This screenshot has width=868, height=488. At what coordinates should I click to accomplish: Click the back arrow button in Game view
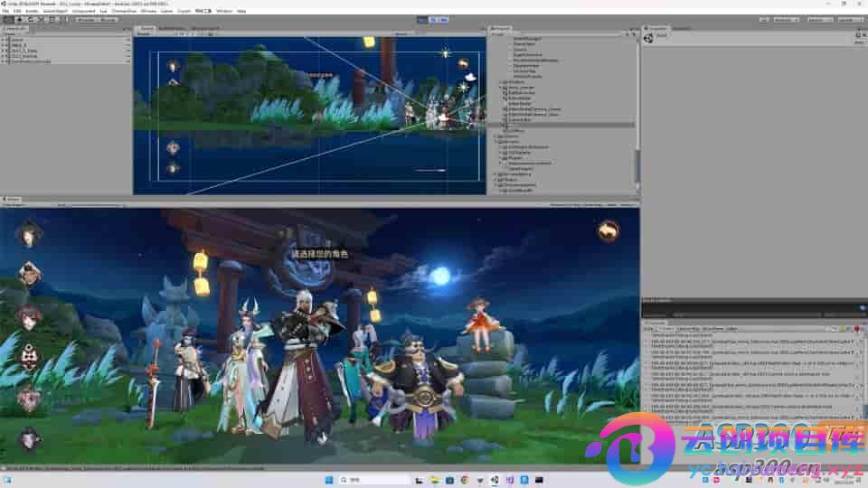pos(609,231)
